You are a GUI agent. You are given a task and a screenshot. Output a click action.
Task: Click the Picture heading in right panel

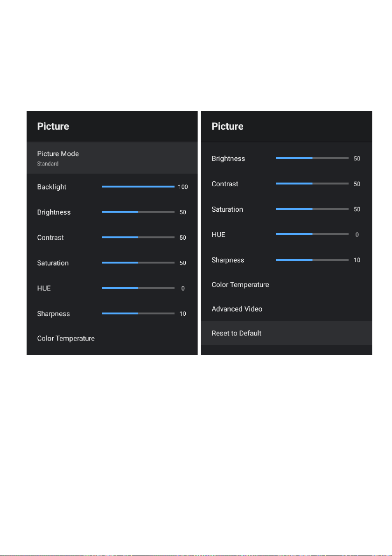click(227, 126)
